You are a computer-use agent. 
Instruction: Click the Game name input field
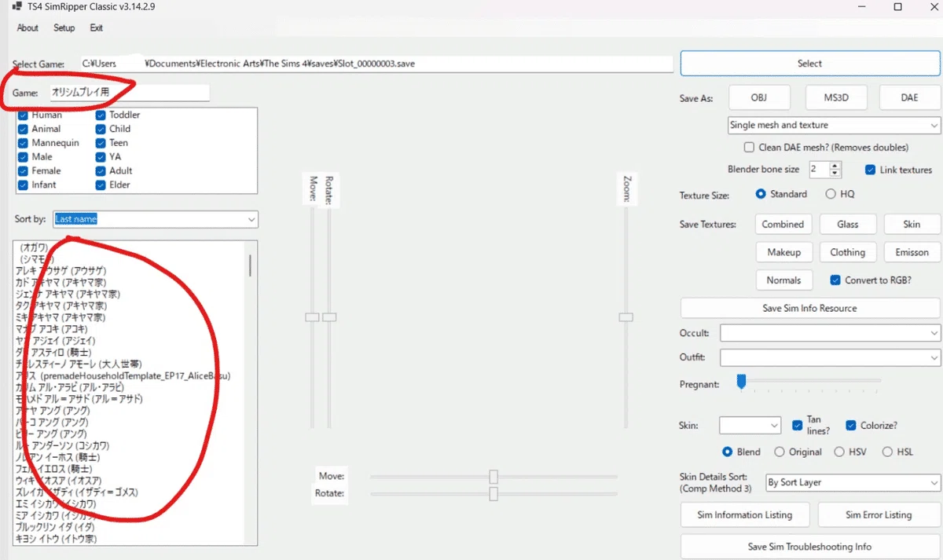[130, 93]
